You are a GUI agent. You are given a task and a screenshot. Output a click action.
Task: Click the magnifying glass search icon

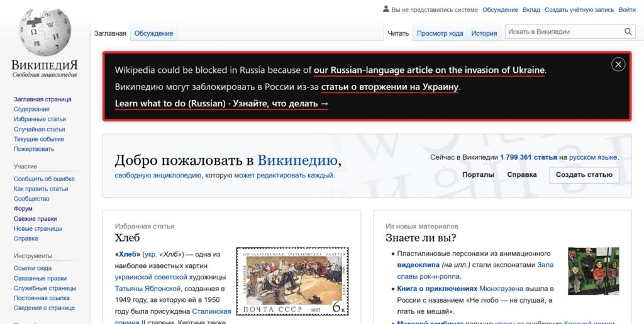point(628,32)
